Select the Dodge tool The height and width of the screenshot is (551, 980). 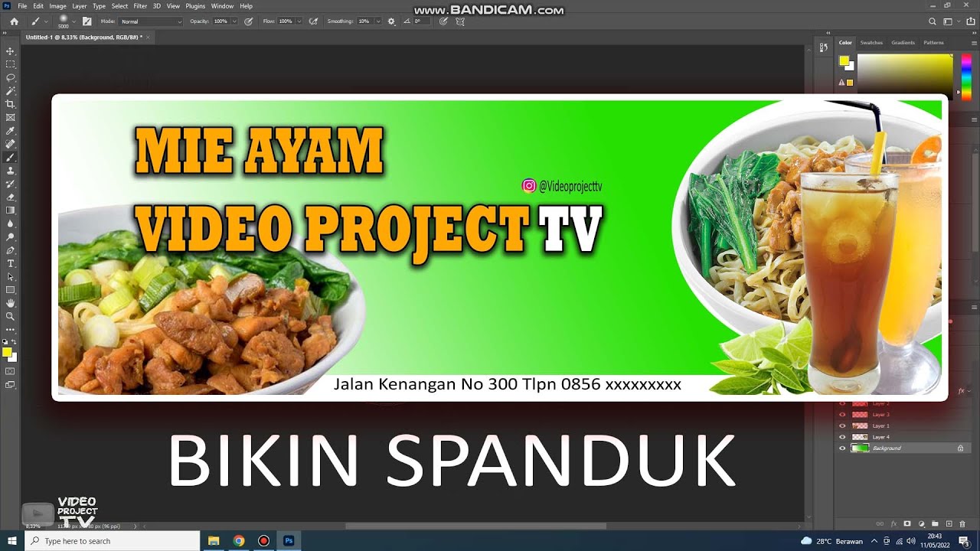(10, 236)
